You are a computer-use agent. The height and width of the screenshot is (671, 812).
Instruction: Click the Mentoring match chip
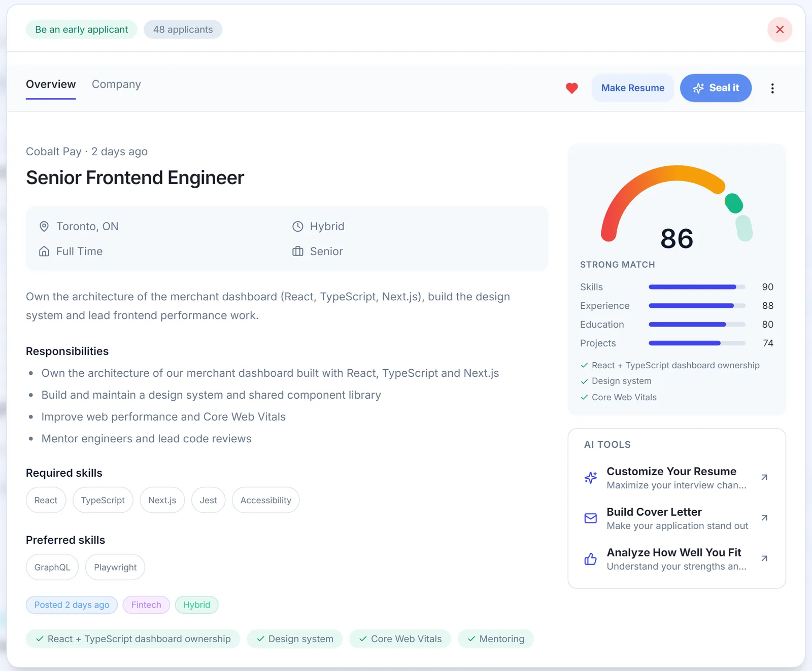point(495,639)
